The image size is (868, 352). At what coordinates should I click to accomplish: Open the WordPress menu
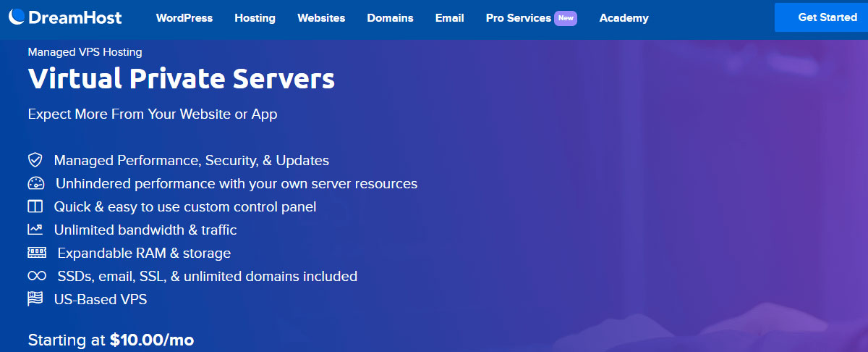pos(184,18)
